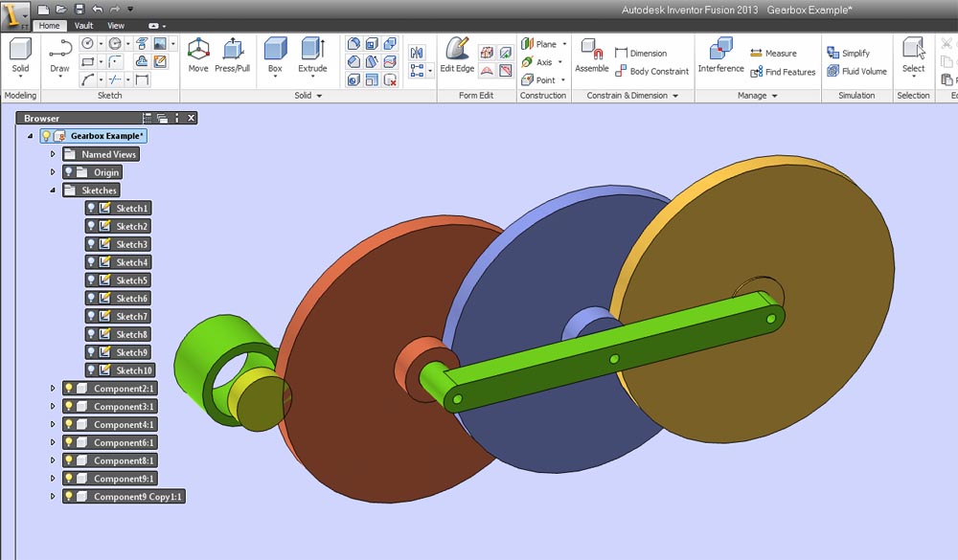Select the Spline sketch tool
This screenshot has width=958, height=560.
[87, 79]
